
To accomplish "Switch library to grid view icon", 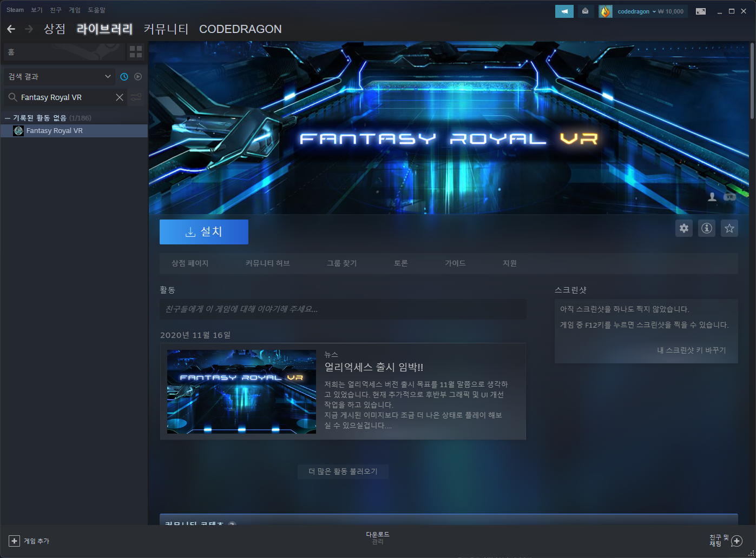I will [x=136, y=52].
